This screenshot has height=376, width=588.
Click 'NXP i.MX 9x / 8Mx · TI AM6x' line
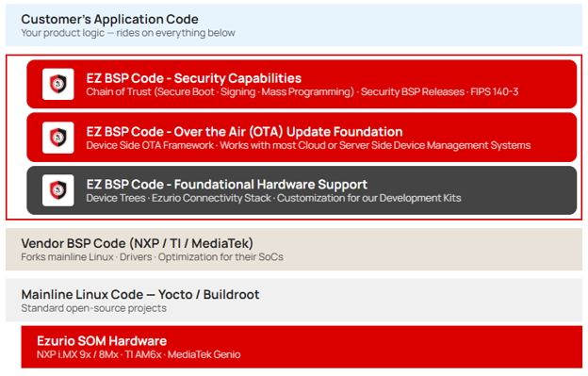point(139,354)
